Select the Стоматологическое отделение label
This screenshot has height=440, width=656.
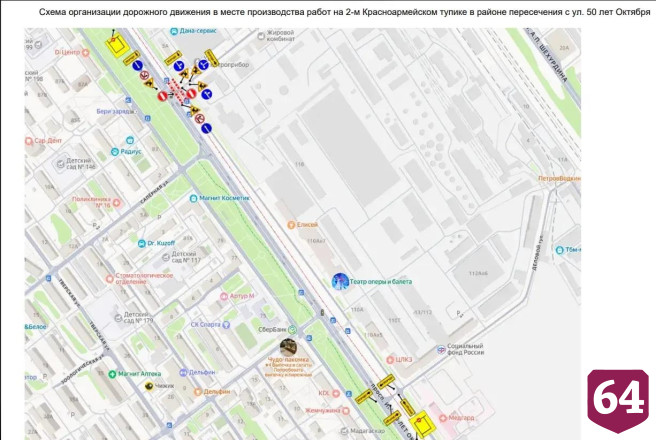(x=144, y=279)
